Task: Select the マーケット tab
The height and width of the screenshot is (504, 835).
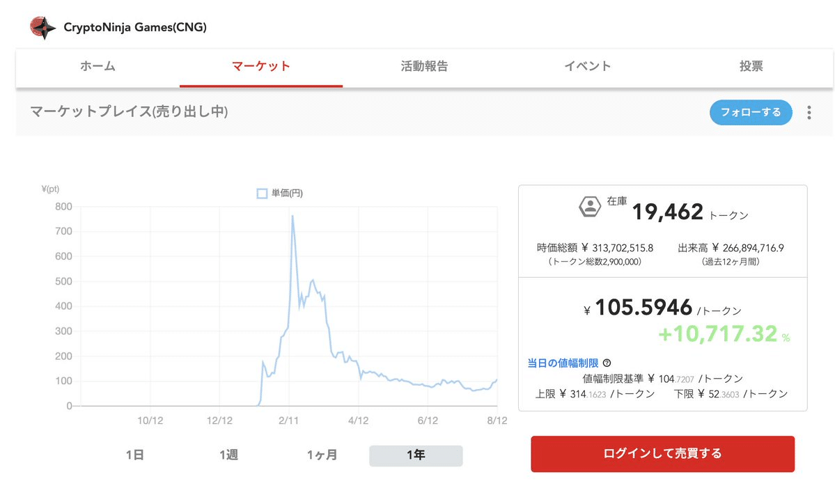Action: [261, 66]
